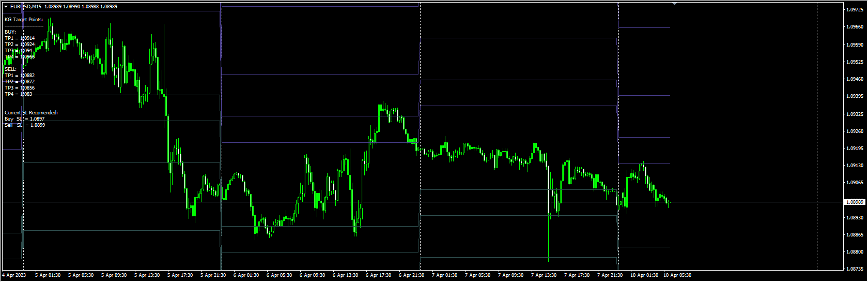Screen dimensions: 868x282
Task: Click the Buy SL = 1.0897 label
Action: click(x=25, y=119)
